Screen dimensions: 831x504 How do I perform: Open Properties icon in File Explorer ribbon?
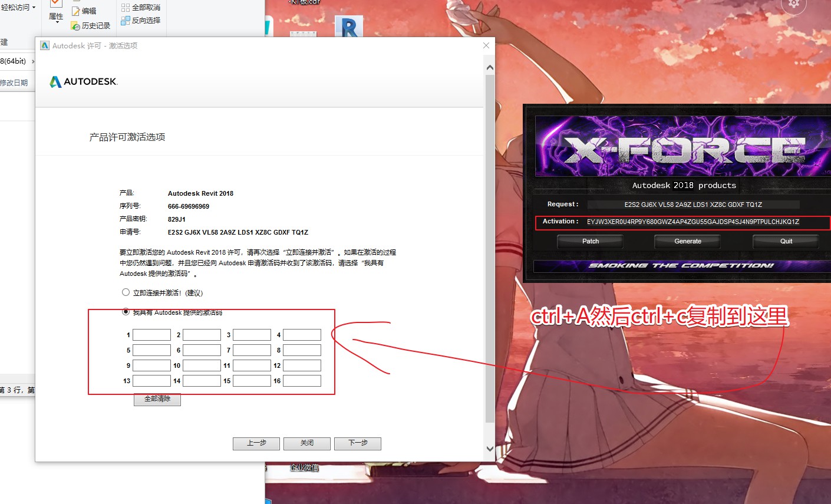(x=55, y=4)
